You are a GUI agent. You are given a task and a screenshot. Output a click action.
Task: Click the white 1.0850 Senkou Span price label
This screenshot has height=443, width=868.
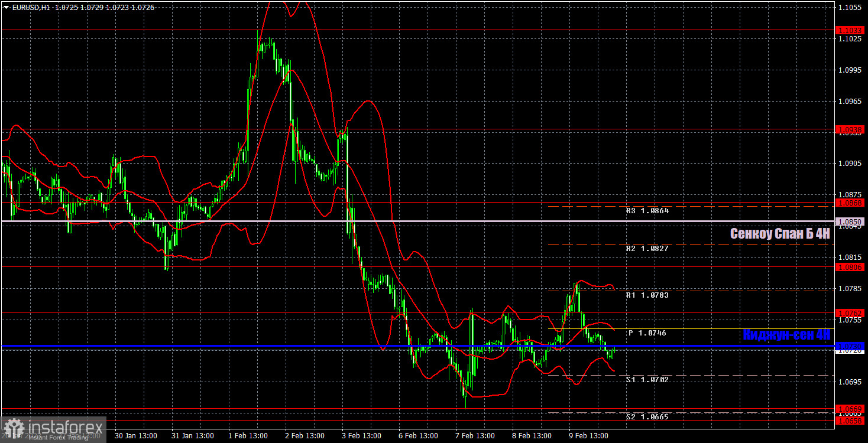click(850, 221)
